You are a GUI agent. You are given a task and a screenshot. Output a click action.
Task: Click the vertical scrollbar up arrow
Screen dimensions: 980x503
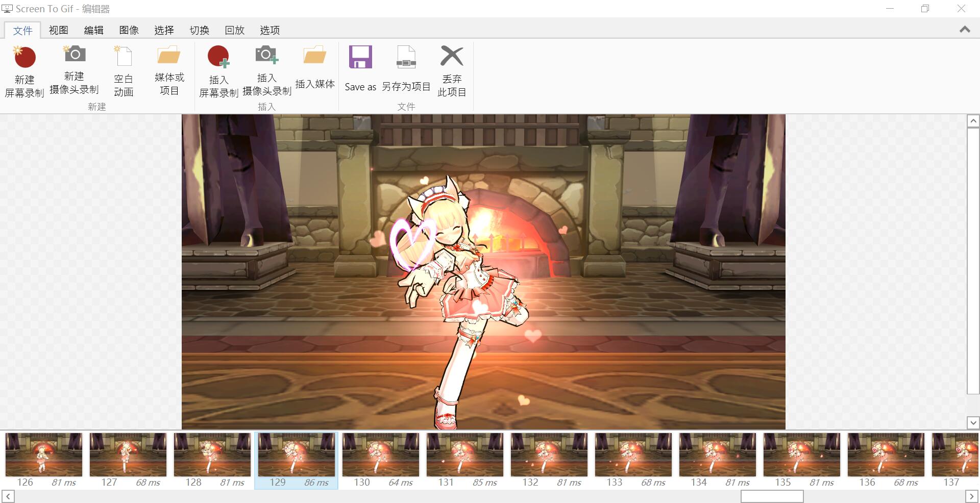coord(973,121)
